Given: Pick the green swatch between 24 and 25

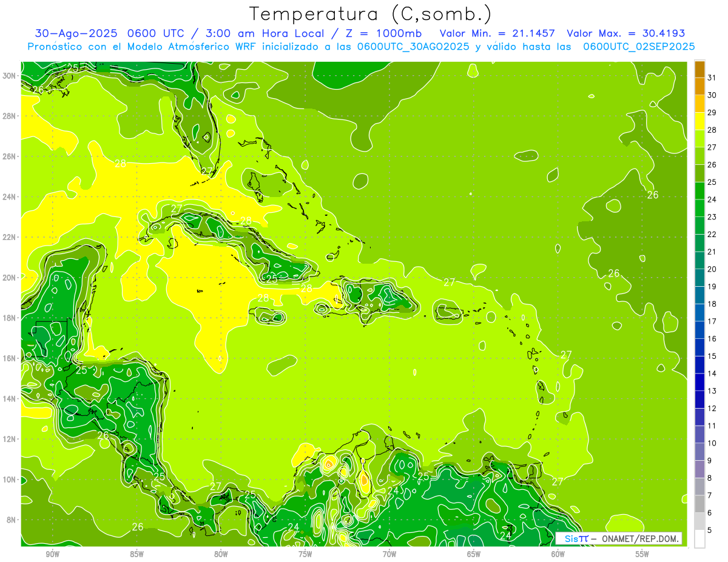Looking at the screenshot, I should [699, 191].
